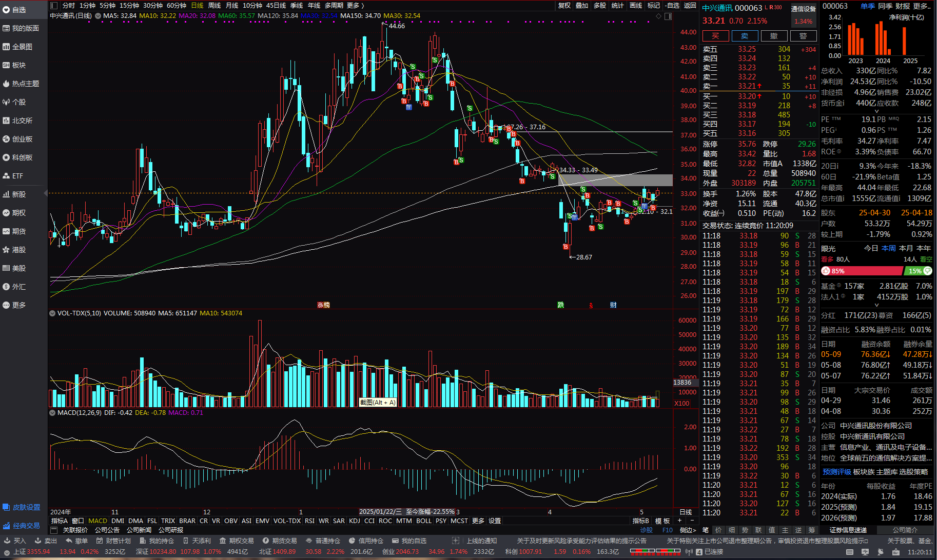Open 信用持仓 credit positions

tap(366, 541)
